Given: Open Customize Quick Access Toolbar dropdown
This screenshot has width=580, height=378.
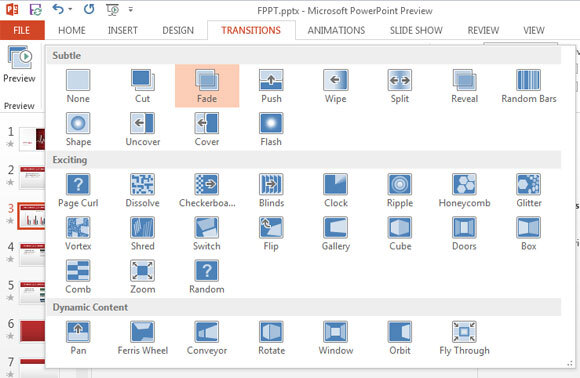Looking at the screenshot, I should [131, 10].
